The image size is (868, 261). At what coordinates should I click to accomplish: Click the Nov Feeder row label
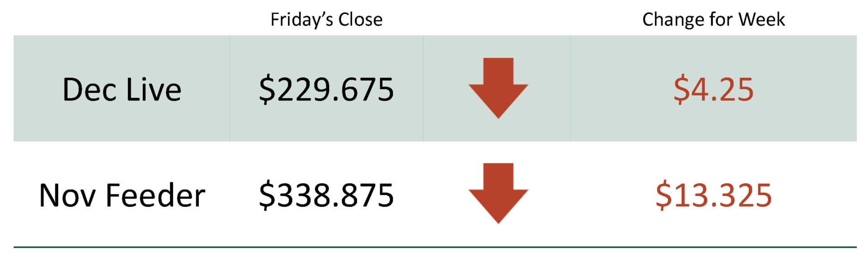point(122,195)
